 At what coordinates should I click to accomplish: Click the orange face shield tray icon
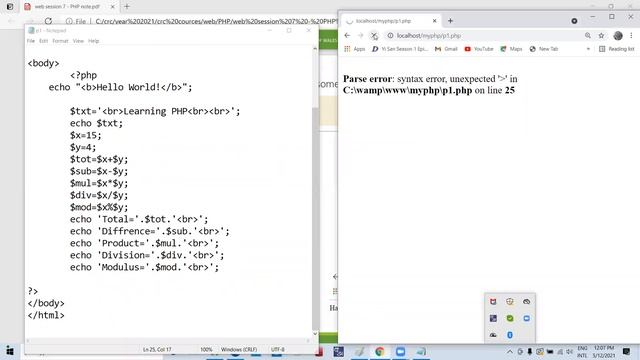tap(510, 302)
